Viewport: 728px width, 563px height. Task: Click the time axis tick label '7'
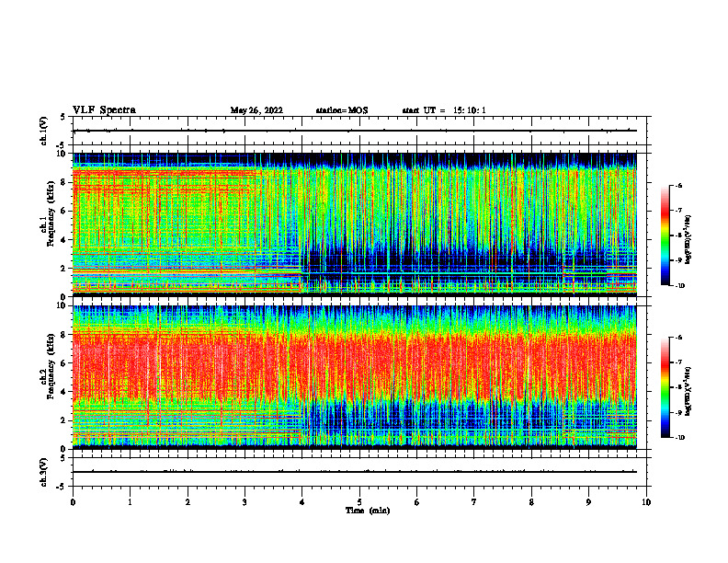(x=474, y=502)
